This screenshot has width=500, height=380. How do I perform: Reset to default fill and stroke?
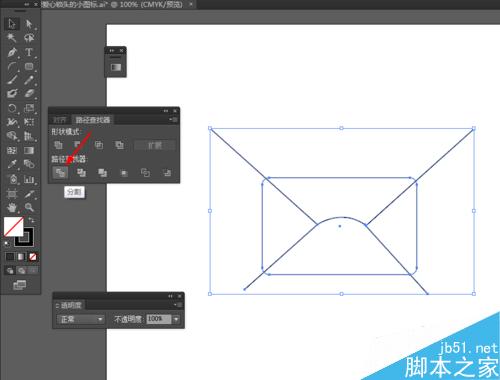pos(7,243)
